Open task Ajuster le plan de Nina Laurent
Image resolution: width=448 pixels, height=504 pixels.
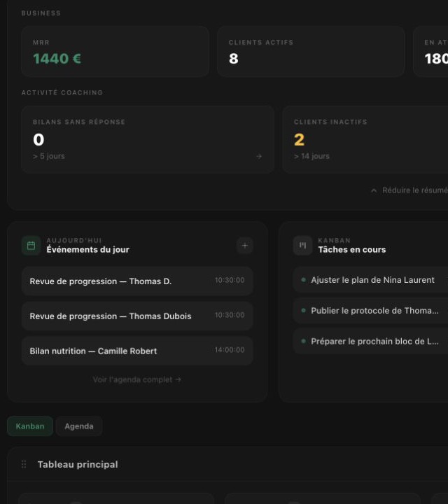click(x=370, y=279)
